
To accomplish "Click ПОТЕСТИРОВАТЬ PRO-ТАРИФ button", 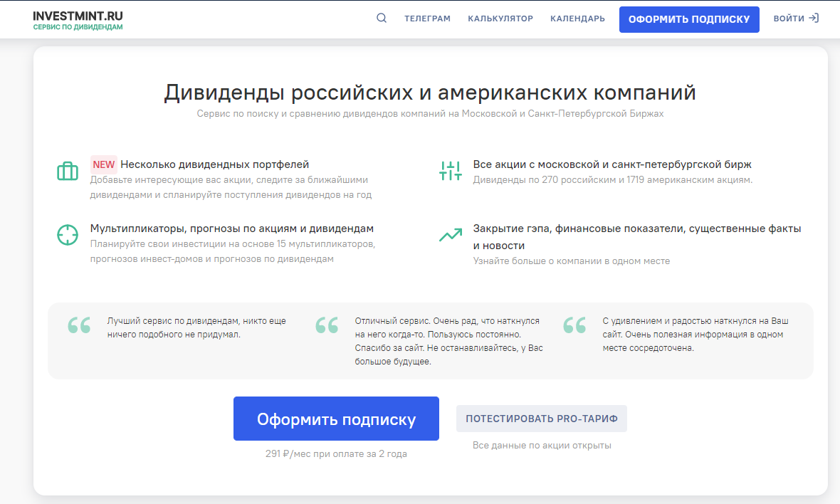I will [x=542, y=419].
